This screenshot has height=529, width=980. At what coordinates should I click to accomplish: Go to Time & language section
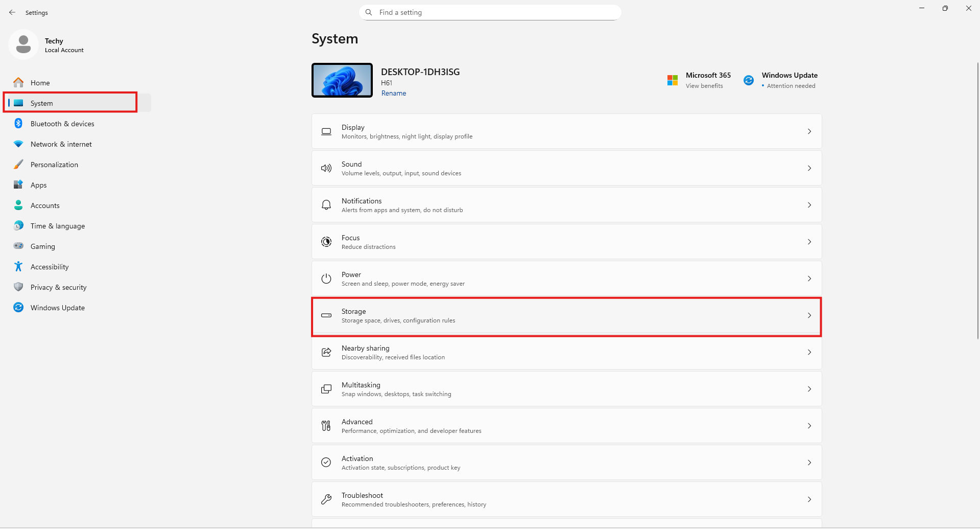pyautogui.click(x=58, y=226)
